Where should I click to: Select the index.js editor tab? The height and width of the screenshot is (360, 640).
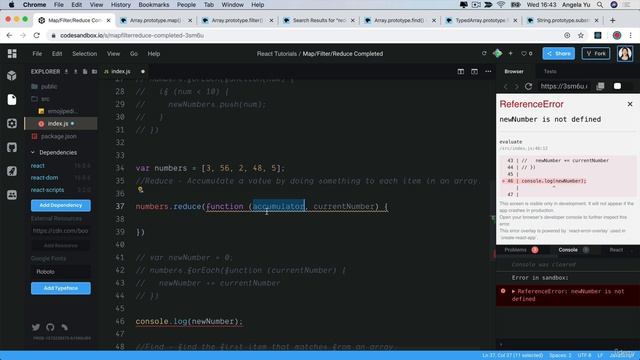[x=120, y=71]
